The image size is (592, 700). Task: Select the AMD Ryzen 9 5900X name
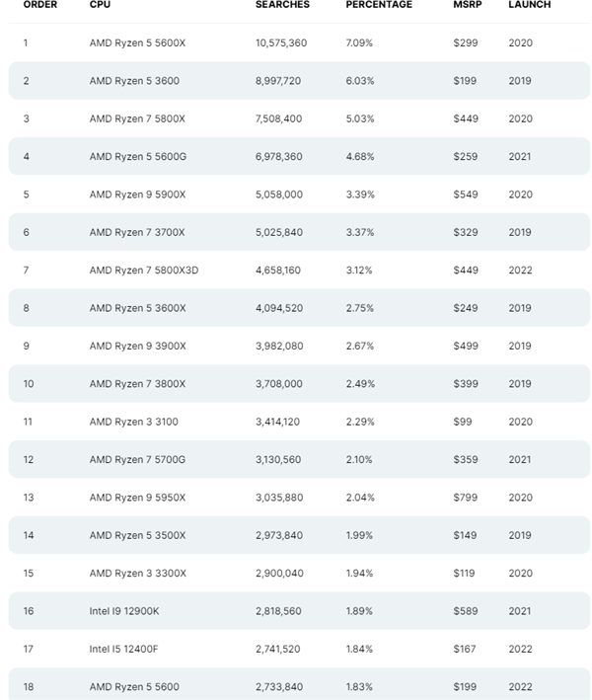click(137, 194)
